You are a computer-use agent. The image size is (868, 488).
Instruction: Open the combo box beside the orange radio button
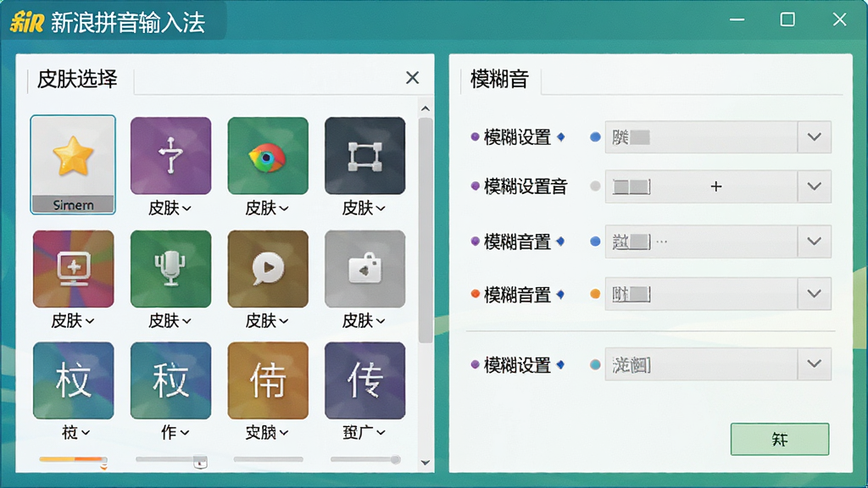point(718,294)
